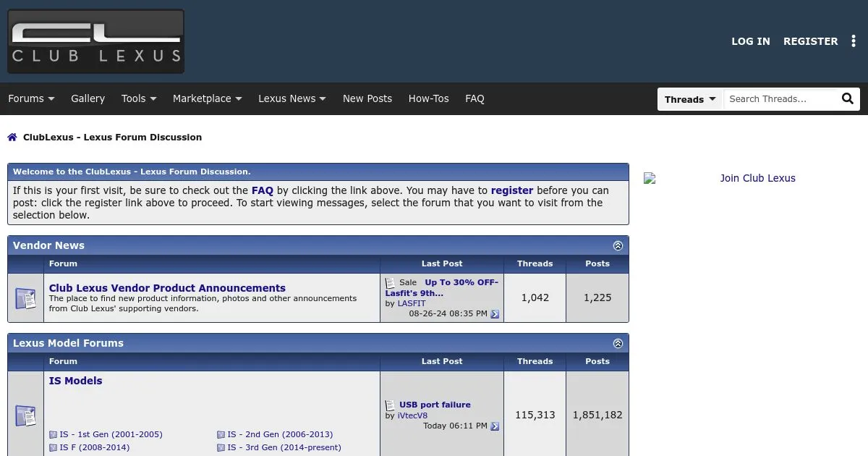The image size is (868, 456).
Task: Click the IS - 3rd Gen subforum icon
Action: tap(221, 448)
